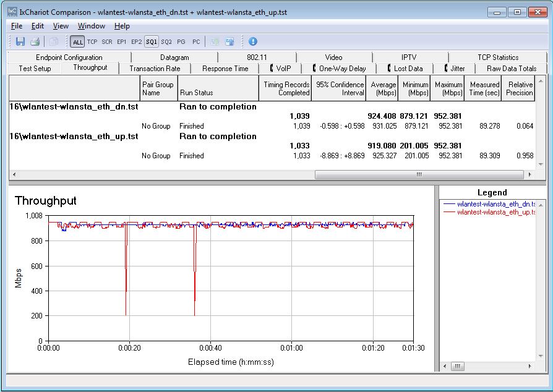Image resolution: width=553 pixels, height=392 pixels.
Task: Click the 201.005 minimum value in the Finished row
Action: tap(417, 156)
